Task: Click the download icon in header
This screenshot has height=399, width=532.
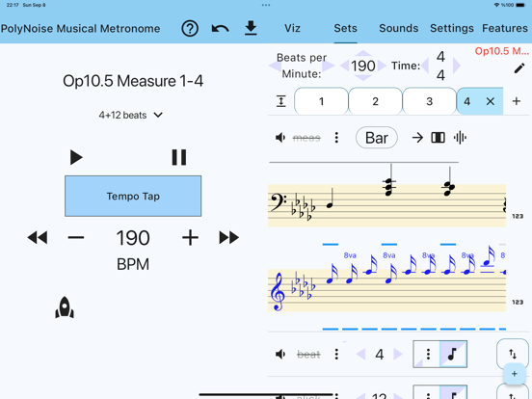Action: coord(251,28)
